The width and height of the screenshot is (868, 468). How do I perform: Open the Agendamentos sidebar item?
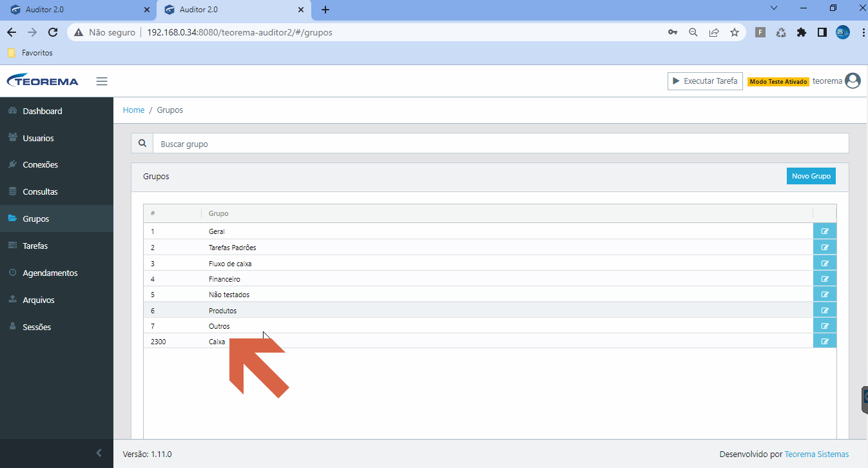point(56,273)
